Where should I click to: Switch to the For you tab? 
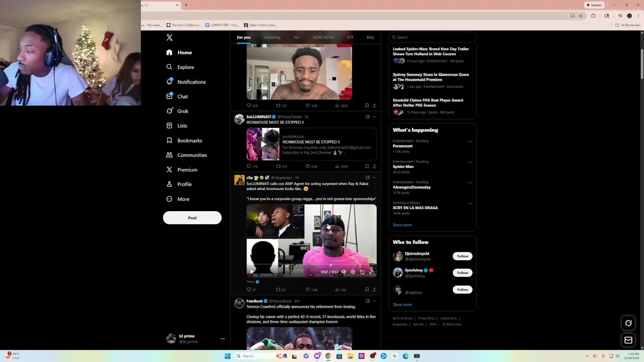coord(244,37)
